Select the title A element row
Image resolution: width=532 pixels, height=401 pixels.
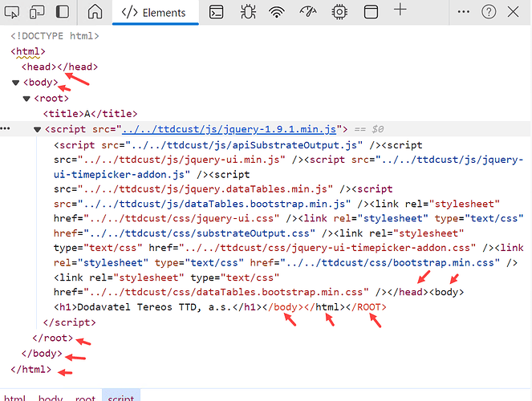point(90,114)
